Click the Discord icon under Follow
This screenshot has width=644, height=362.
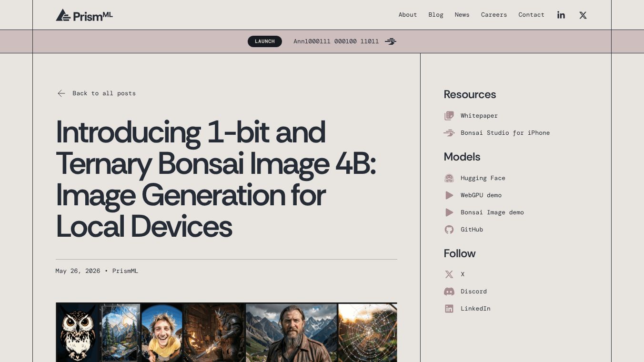(449, 292)
